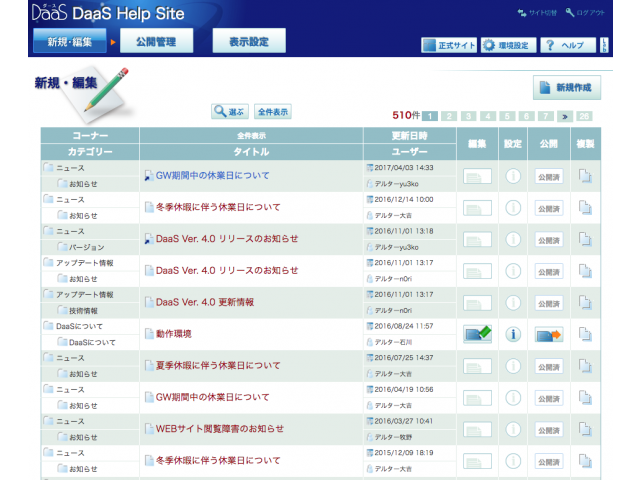Click the settings info icon for 夏季休暇に伴う休業日について
The height and width of the screenshot is (480, 640).
coord(512,366)
